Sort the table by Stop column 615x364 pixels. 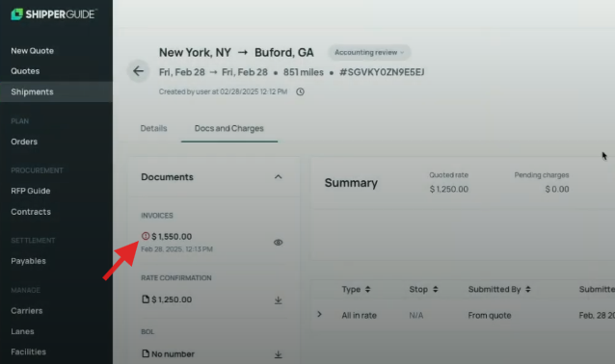click(x=423, y=289)
